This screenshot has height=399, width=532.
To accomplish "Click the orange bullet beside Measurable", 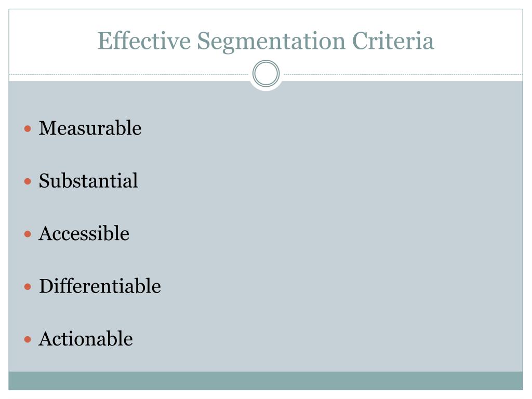I will [28, 129].
